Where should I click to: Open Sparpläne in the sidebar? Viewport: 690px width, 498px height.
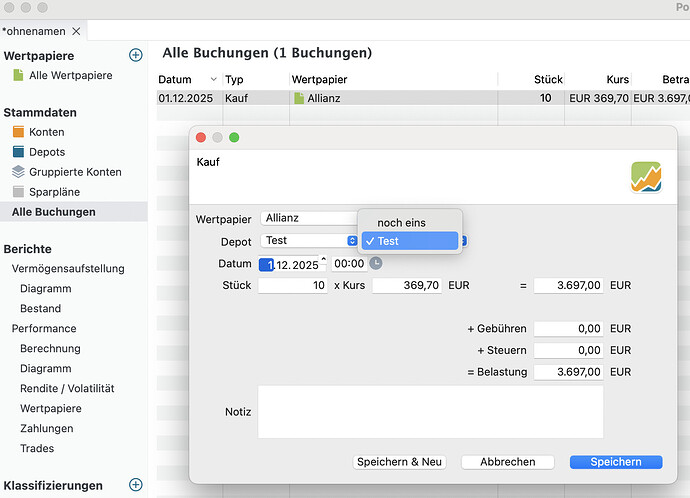coord(54,192)
